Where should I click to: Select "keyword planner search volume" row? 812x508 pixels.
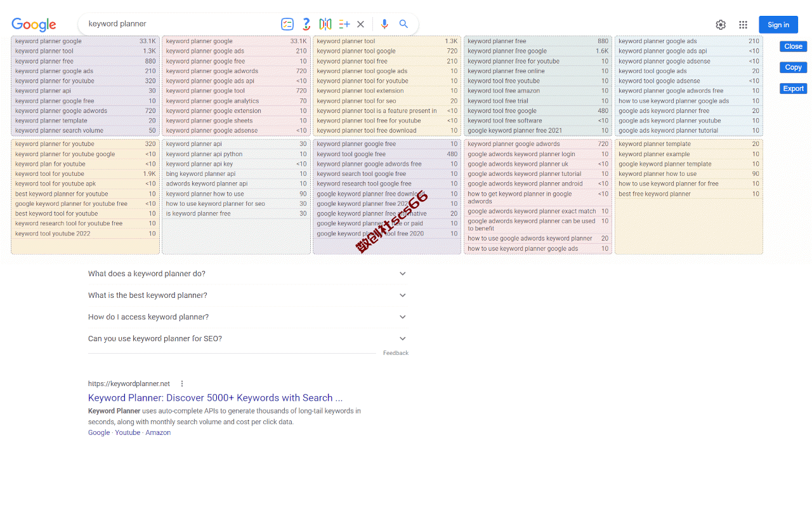coord(85,131)
